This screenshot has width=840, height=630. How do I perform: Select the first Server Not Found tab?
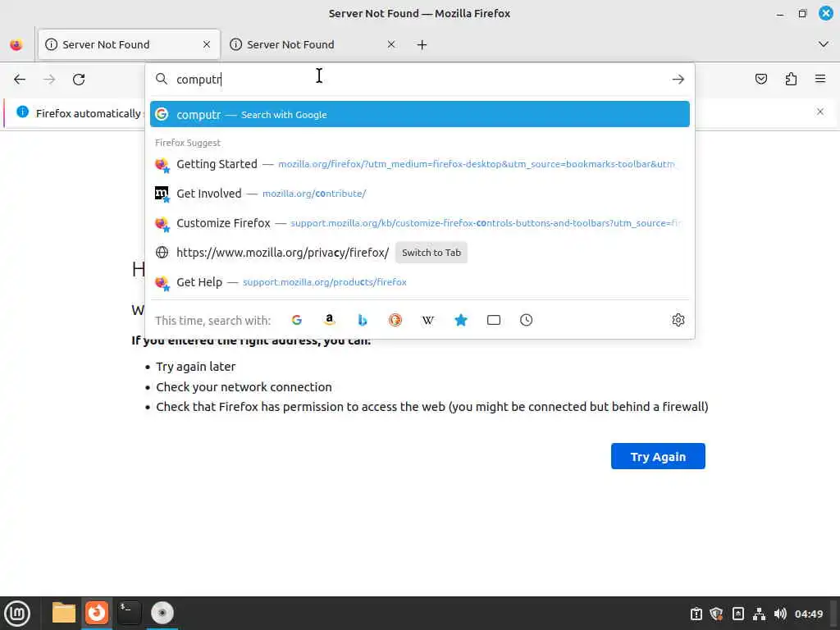coord(129,44)
